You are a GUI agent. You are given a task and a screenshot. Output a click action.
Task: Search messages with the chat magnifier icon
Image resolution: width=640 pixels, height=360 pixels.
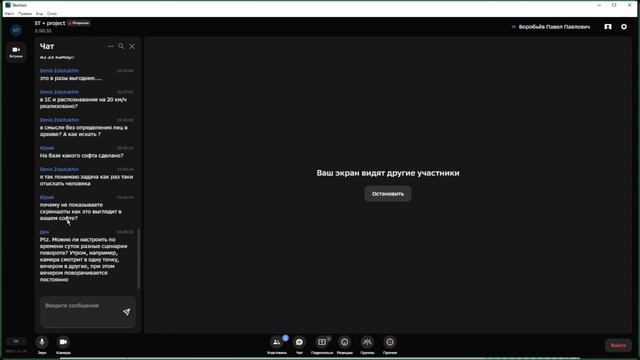point(121,46)
